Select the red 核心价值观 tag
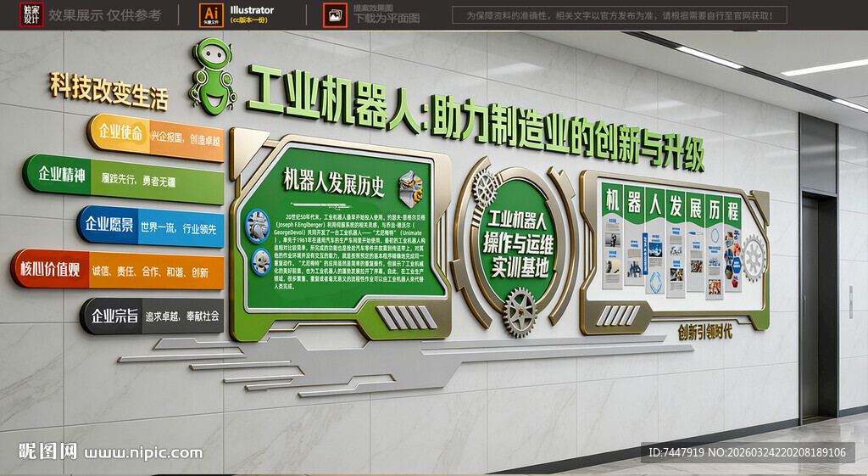The height and width of the screenshot is (476, 868). pyautogui.click(x=49, y=269)
